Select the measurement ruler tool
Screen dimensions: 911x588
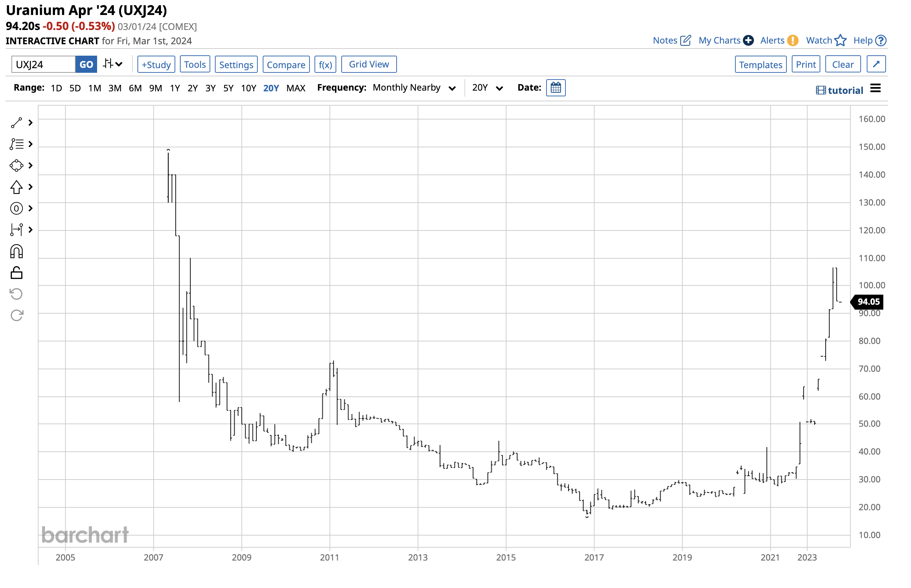pos(16,229)
